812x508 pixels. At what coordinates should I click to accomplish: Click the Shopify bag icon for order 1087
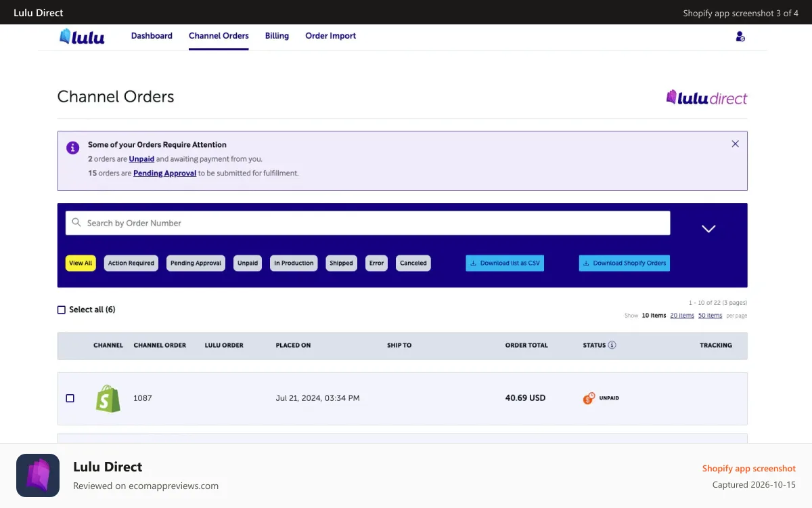tap(108, 398)
